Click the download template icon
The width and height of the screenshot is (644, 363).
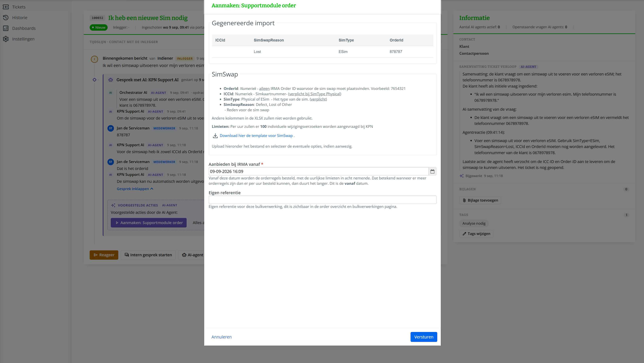point(215,136)
